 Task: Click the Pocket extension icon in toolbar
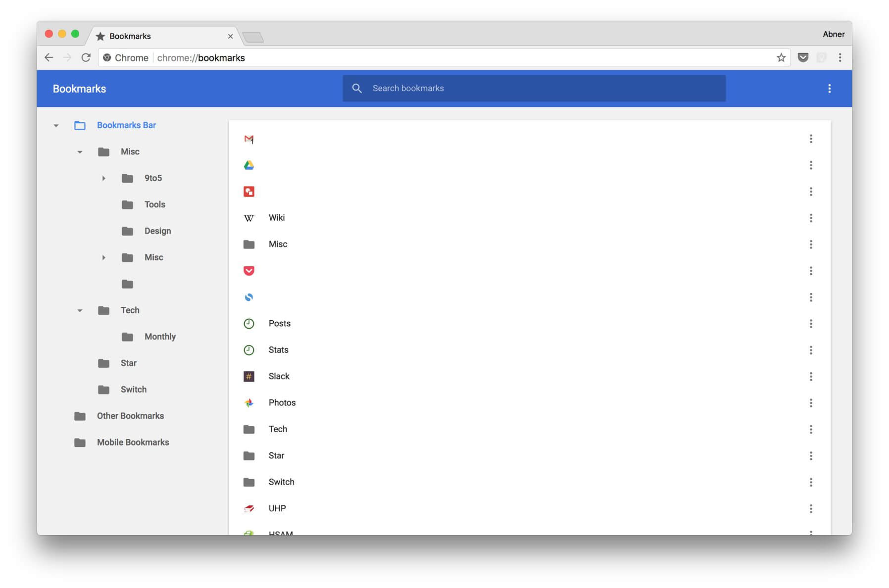point(803,58)
